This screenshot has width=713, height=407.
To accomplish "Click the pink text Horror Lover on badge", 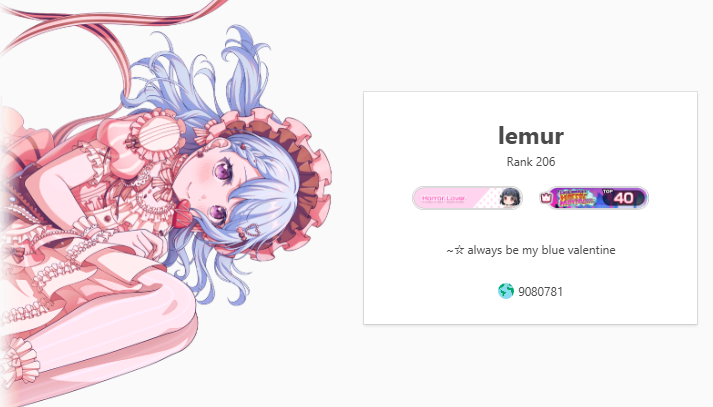I will (443, 198).
